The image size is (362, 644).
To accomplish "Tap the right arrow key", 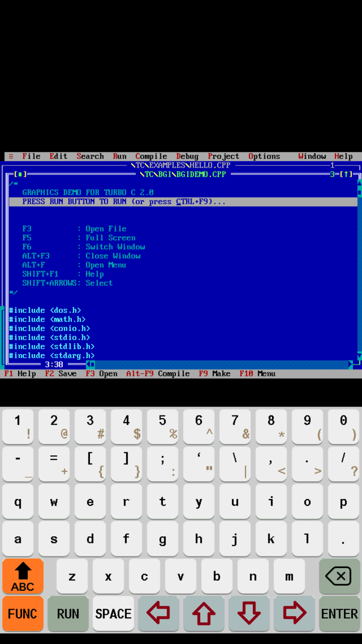I will [294, 614].
